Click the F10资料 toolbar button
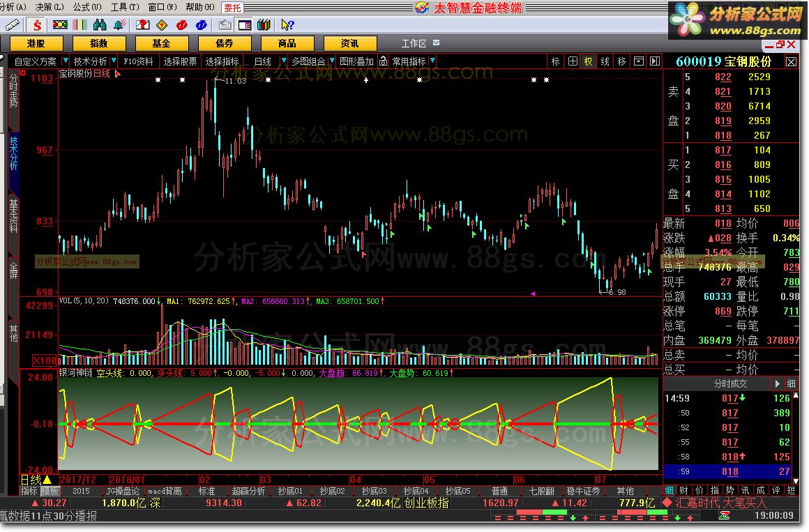 (x=138, y=61)
